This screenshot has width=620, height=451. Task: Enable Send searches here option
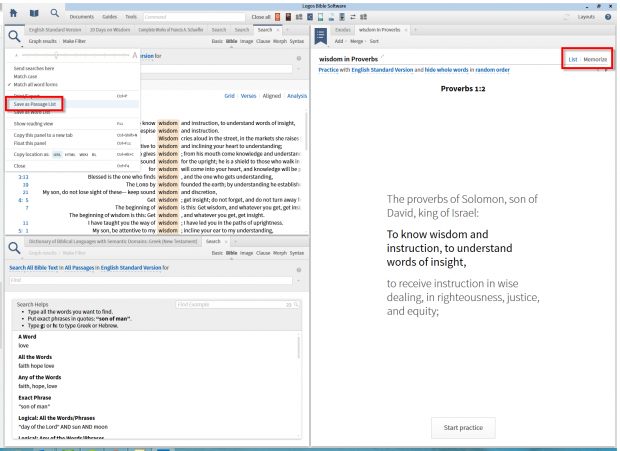(34, 68)
